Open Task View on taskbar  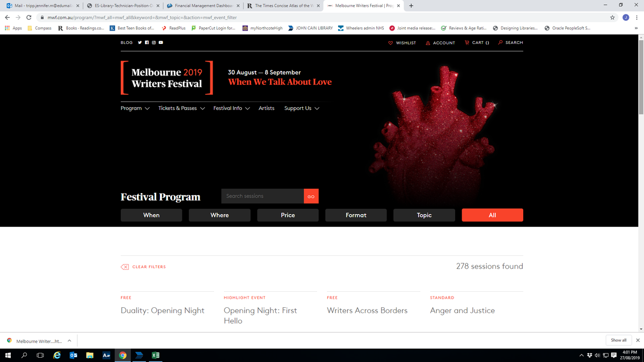tap(40, 356)
